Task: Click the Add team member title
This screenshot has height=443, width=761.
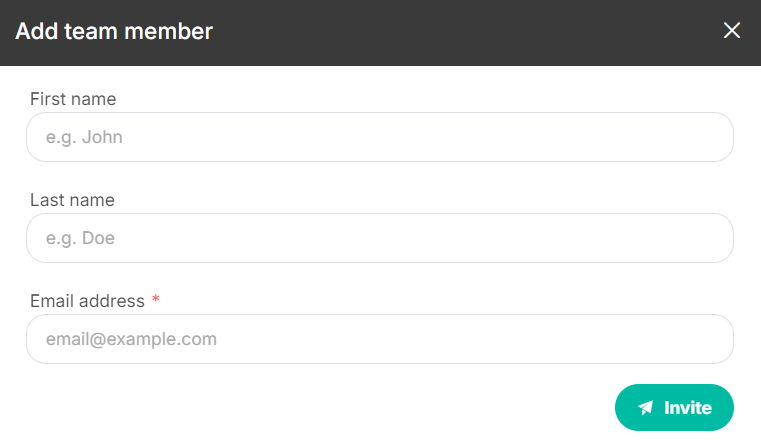Action: point(114,31)
